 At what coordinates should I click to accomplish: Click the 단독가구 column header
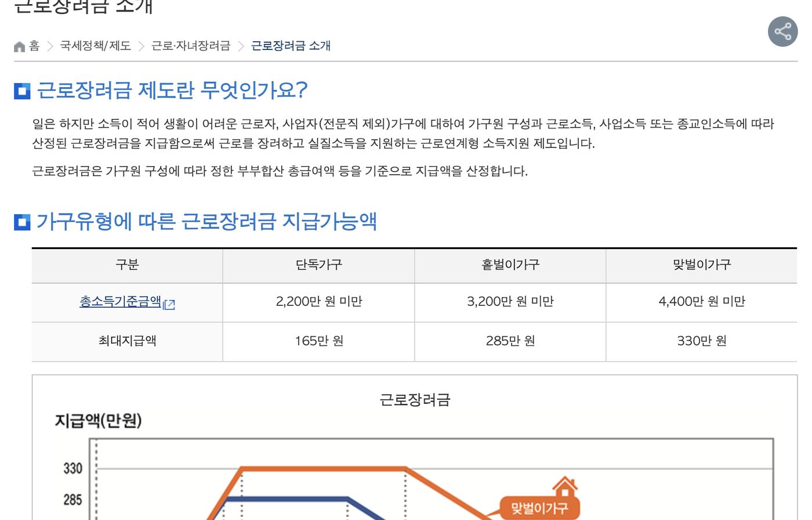pyautogui.click(x=319, y=265)
